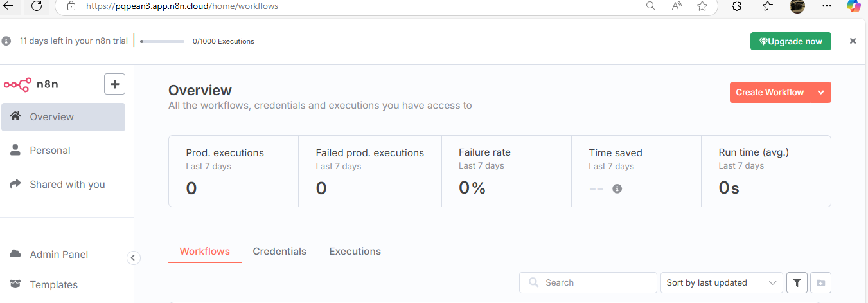
Task: Click the trial info icon
Action: click(x=6, y=41)
